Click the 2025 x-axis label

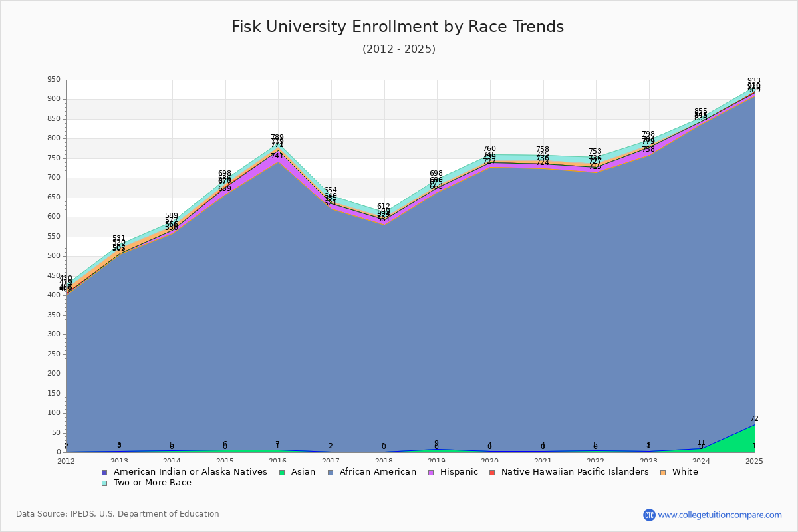[x=754, y=461]
